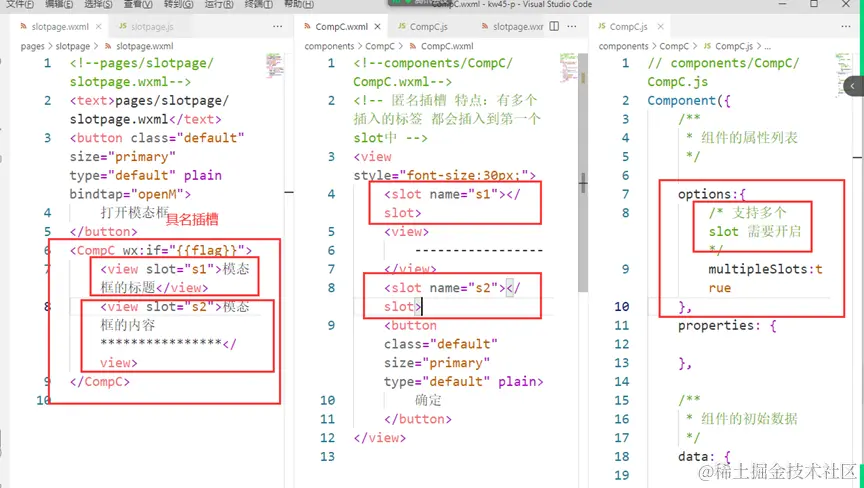Image resolution: width=864 pixels, height=488 pixels.
Task: Click minimap of CompC.wxml editor
Action: [568, 67]
